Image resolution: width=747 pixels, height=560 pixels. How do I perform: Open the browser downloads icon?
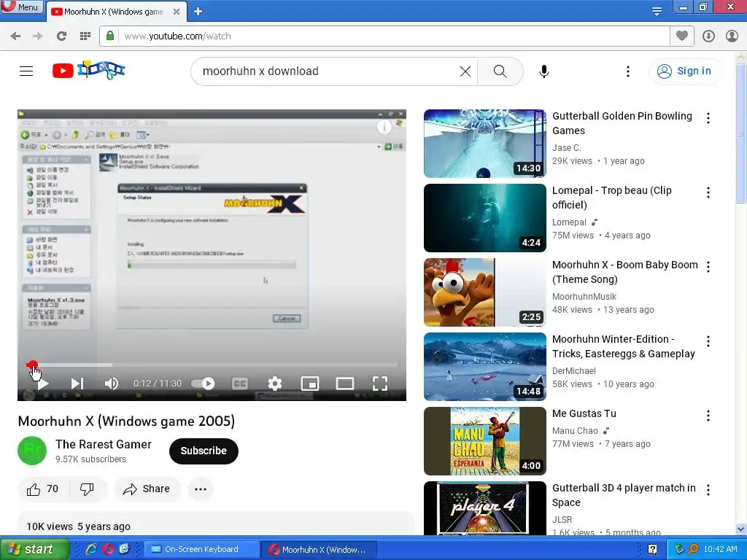tap(708, 36)
